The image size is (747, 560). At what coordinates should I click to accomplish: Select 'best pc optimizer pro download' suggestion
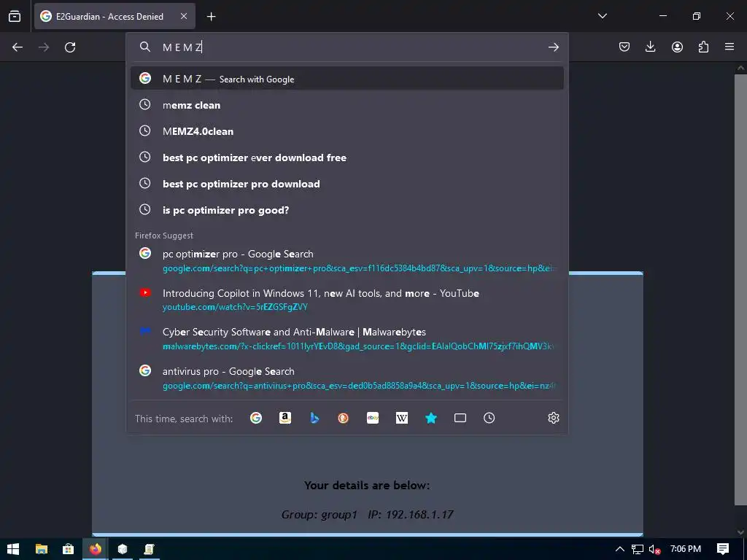(x=347, y=183)
